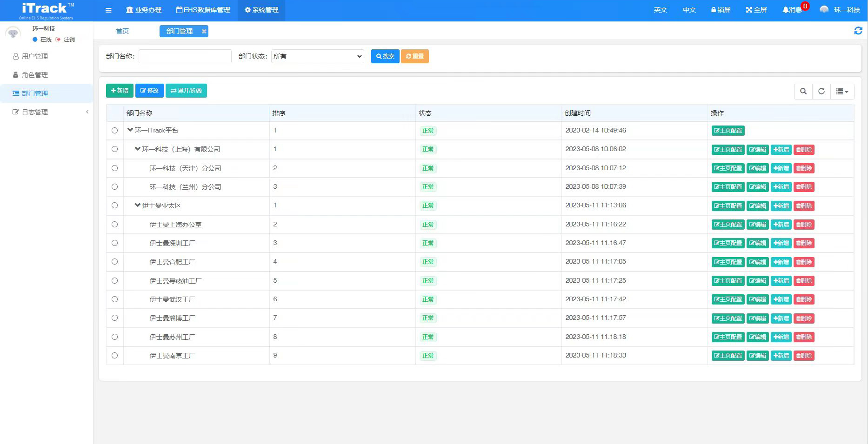Click the 注销 logout link in sidebar
868x444 pixels.
coord(66,40)
